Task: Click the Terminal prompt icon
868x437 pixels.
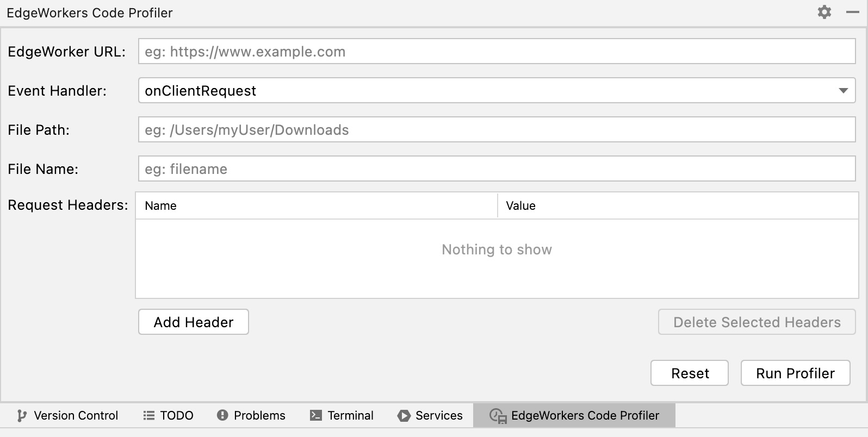Action: (x=315, y=416)
